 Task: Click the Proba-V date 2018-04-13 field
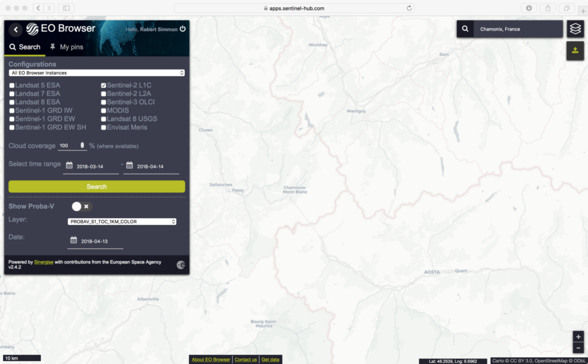[95, 241]
